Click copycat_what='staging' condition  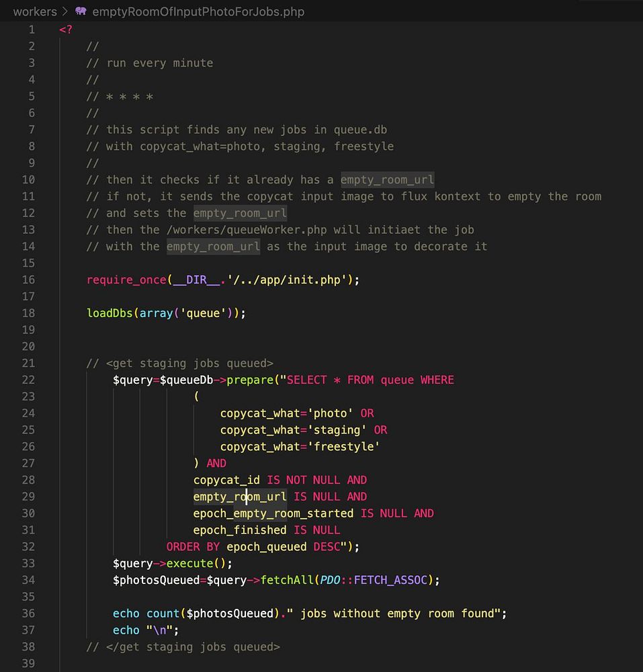coord(294,430)
